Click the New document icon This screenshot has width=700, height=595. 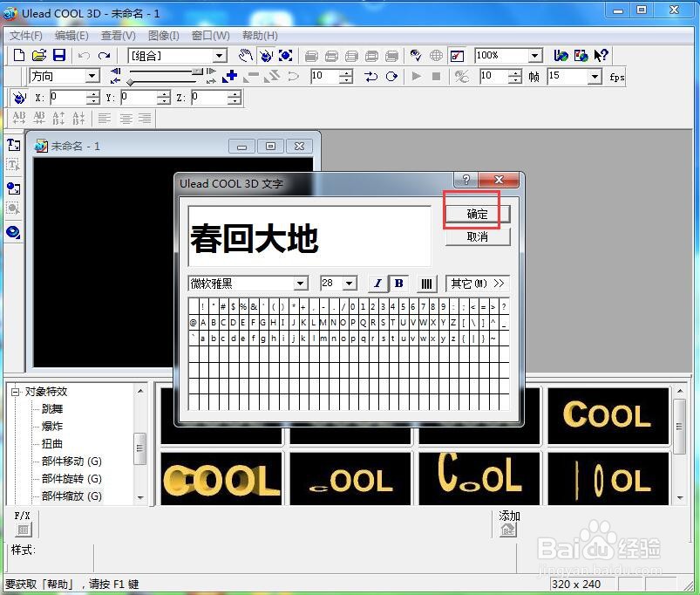click(x=19, y=56)
